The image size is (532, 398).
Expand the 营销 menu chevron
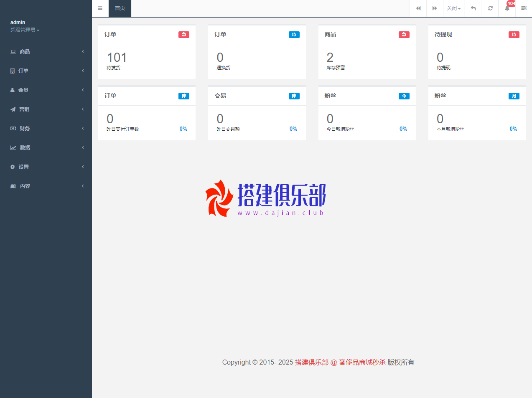pos(83,109)
